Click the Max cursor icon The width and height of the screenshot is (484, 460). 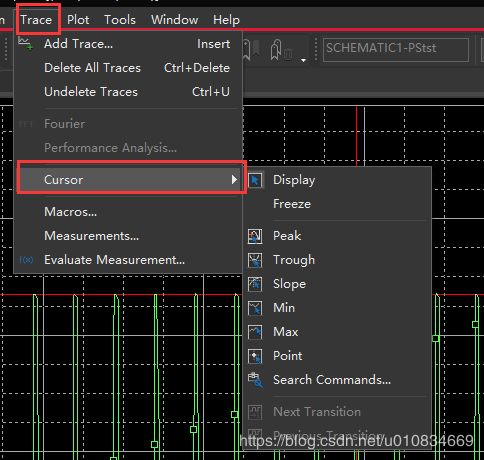point(255,332)
